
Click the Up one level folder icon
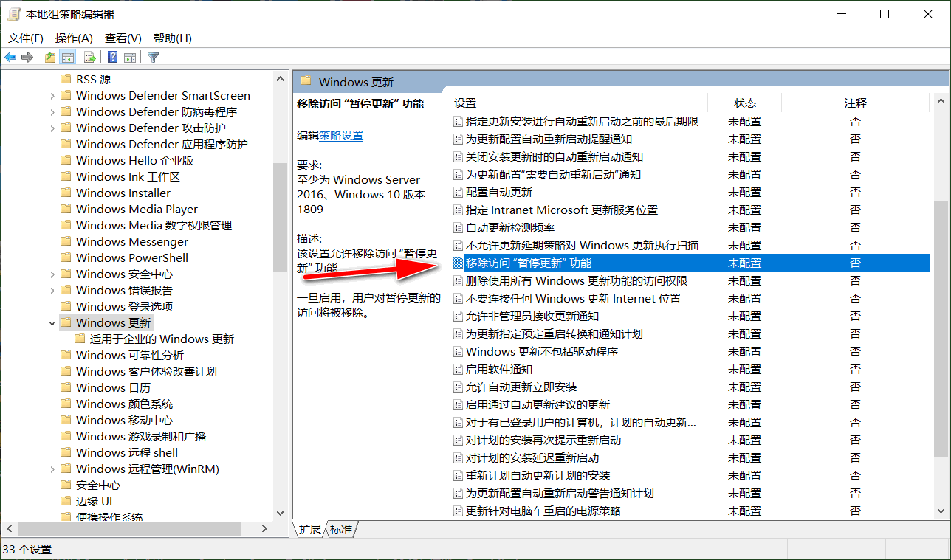pyautogui.click(x=50, y=58)
